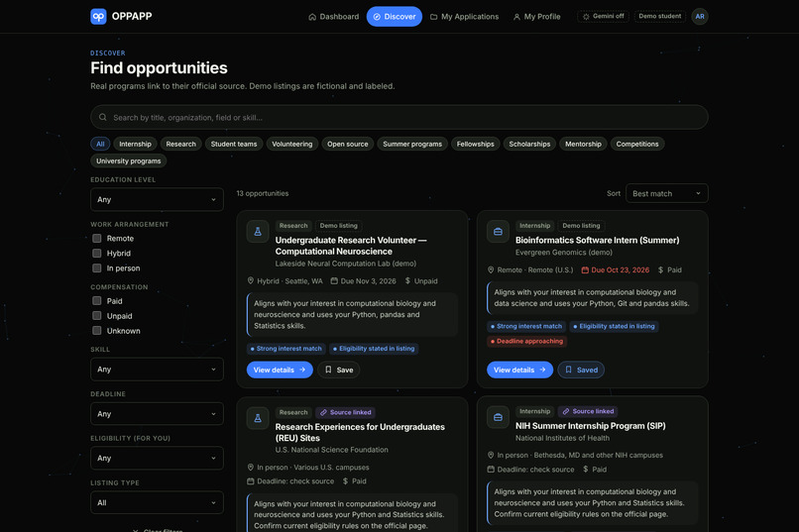Click calendar icon on REU deadline row
The width and height of the screenshot is (799, 532).
[x=251, y=481]
